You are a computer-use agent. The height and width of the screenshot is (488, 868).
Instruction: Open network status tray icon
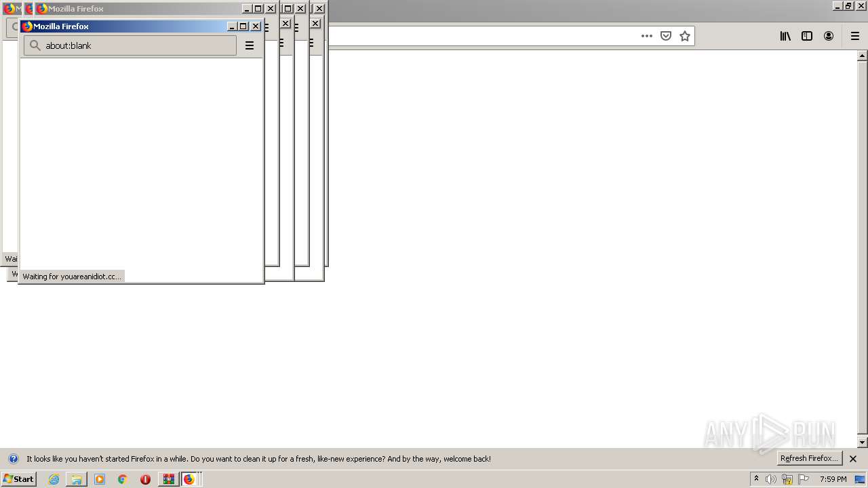click(787, 479)
